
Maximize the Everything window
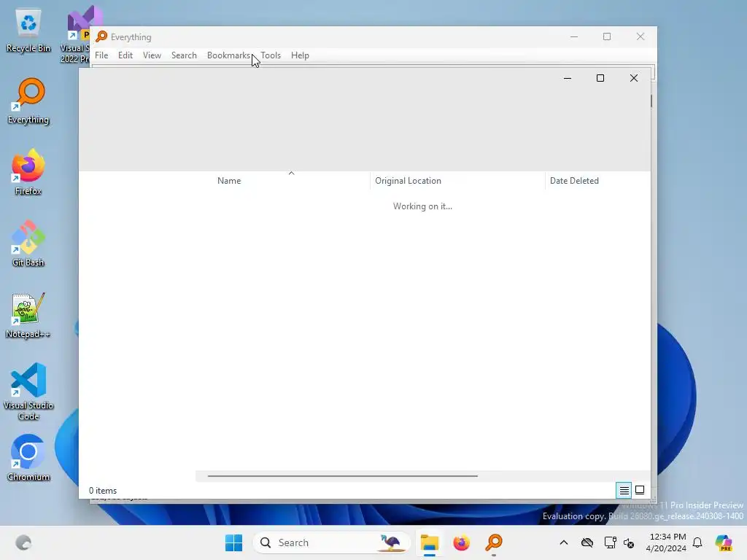tap(607, 36)
